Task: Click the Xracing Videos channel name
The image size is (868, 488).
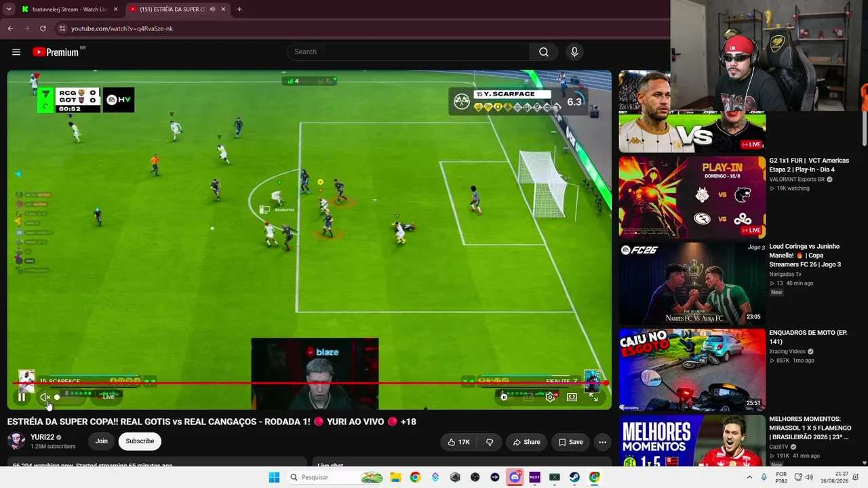Action: tap(787, 352)
